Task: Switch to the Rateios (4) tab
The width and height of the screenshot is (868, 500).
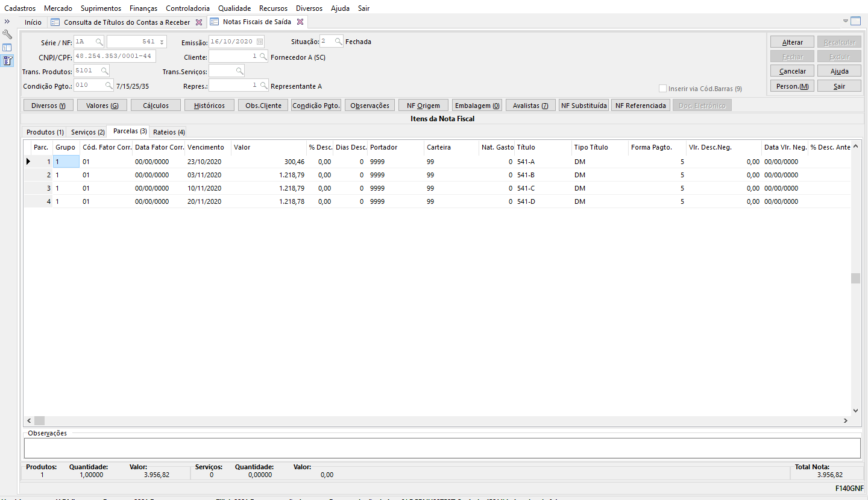Action: [169, 132]
